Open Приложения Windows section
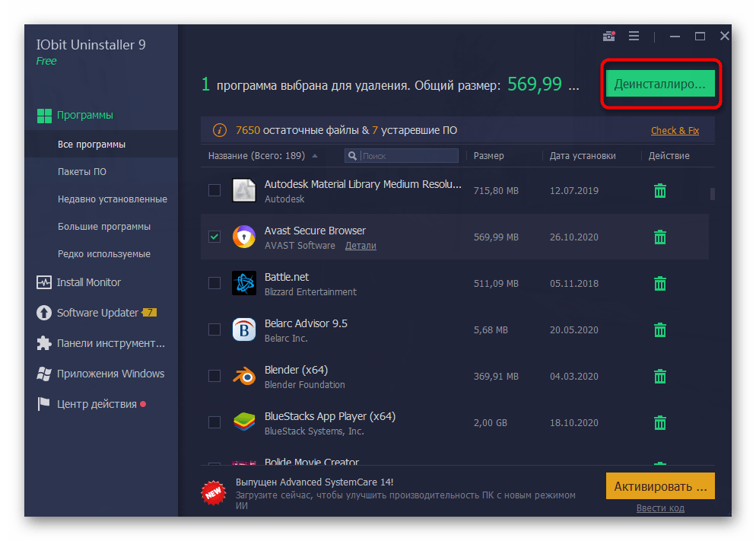Screen dimensions: 756x541 [x=101, y=374]
